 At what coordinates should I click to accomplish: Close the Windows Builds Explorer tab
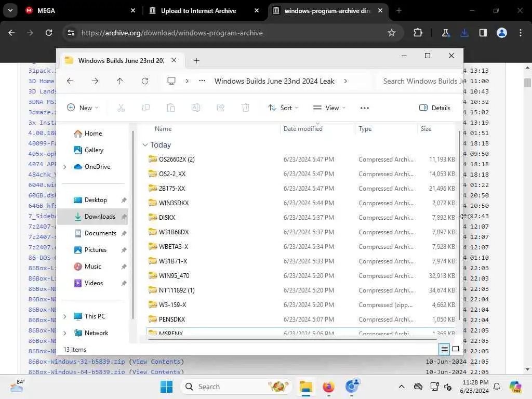coord(174,60)
